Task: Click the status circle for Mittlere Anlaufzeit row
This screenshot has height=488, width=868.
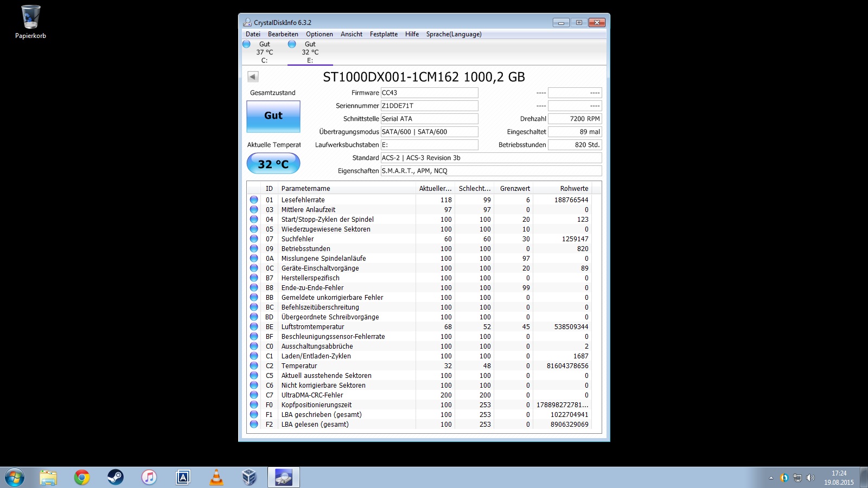Action: coord(254,209)
